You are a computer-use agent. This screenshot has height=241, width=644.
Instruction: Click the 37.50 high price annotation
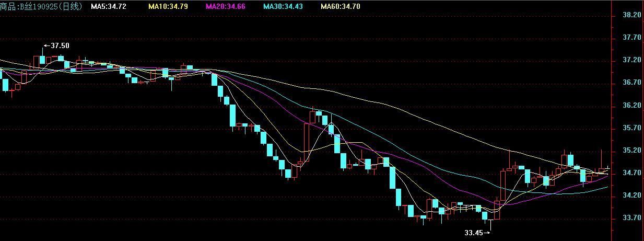(60, 45)
